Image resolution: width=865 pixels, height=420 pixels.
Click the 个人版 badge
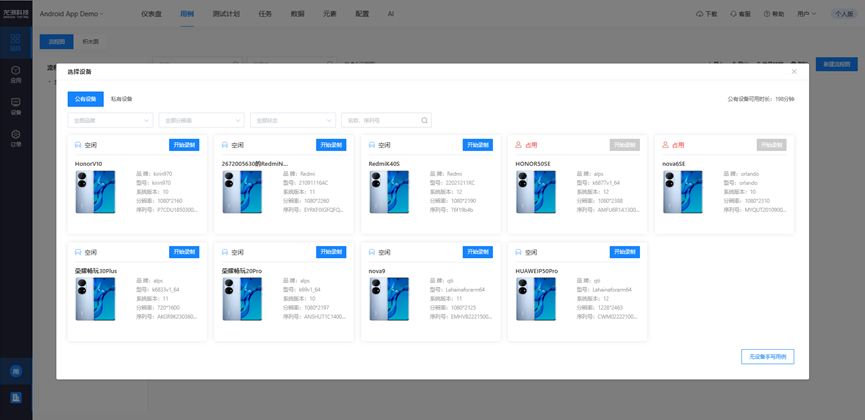click(844, 14)
